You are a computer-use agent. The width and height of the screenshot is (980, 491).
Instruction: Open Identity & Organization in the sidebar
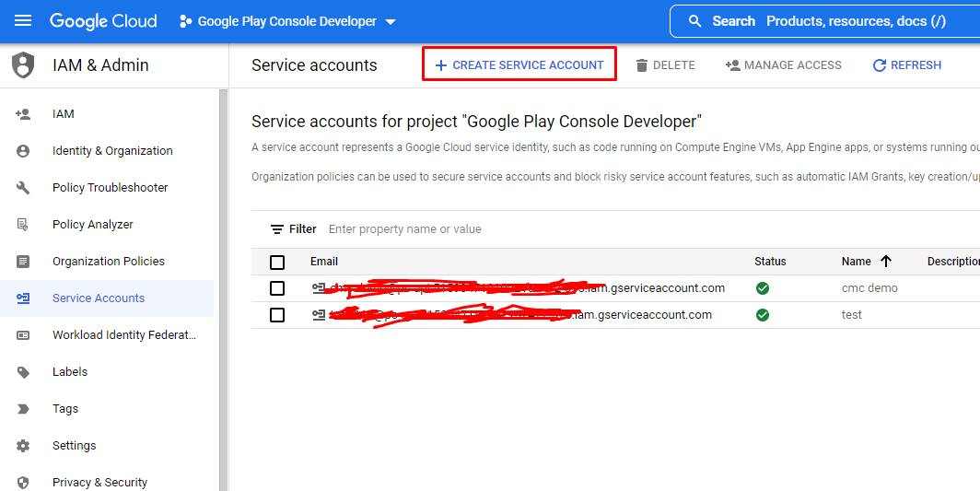click(112, 151)
